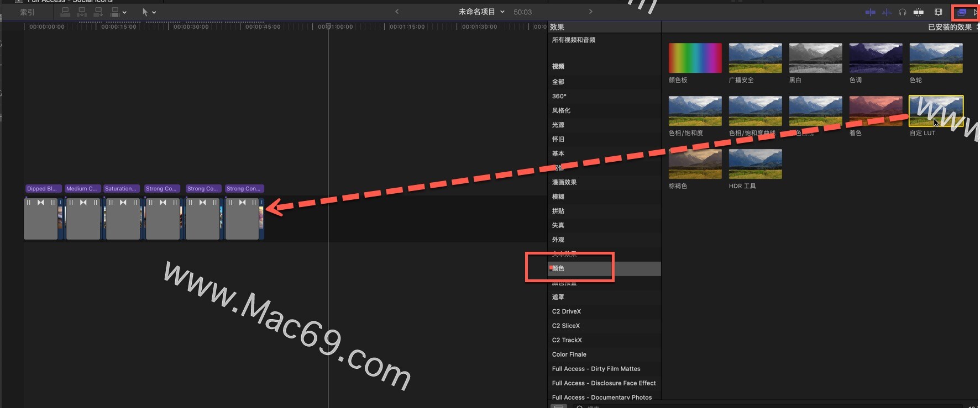Open clip appearance filmstrip options

pyautogui.click(x=939, y=12)
